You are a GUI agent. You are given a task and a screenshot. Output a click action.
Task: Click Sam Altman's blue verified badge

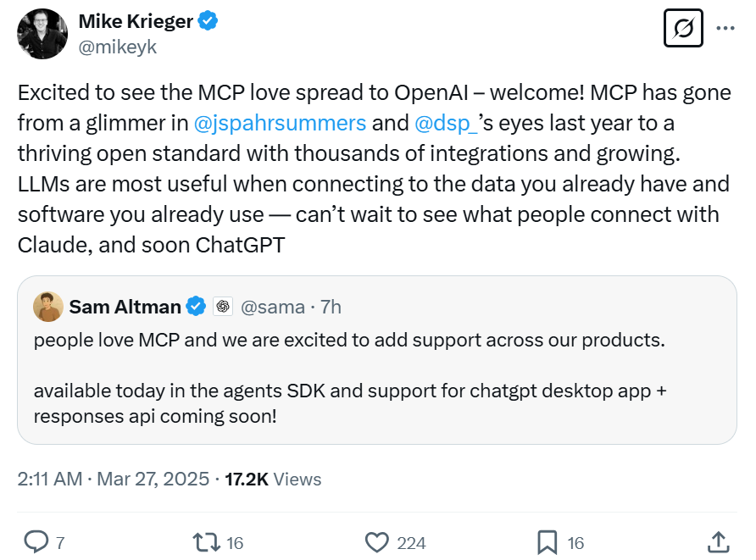tap(196, 307)
